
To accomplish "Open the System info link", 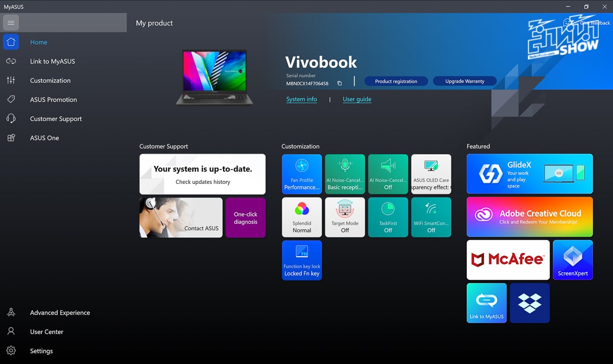I will coord(301,99).
